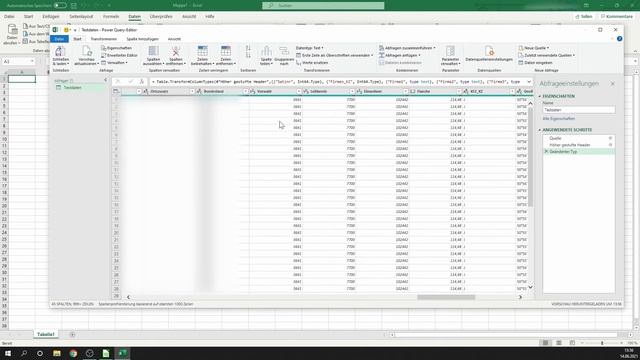Close the Abfrageeinstellungen pane
The image size is (640, 360).
tap(613, 83)
